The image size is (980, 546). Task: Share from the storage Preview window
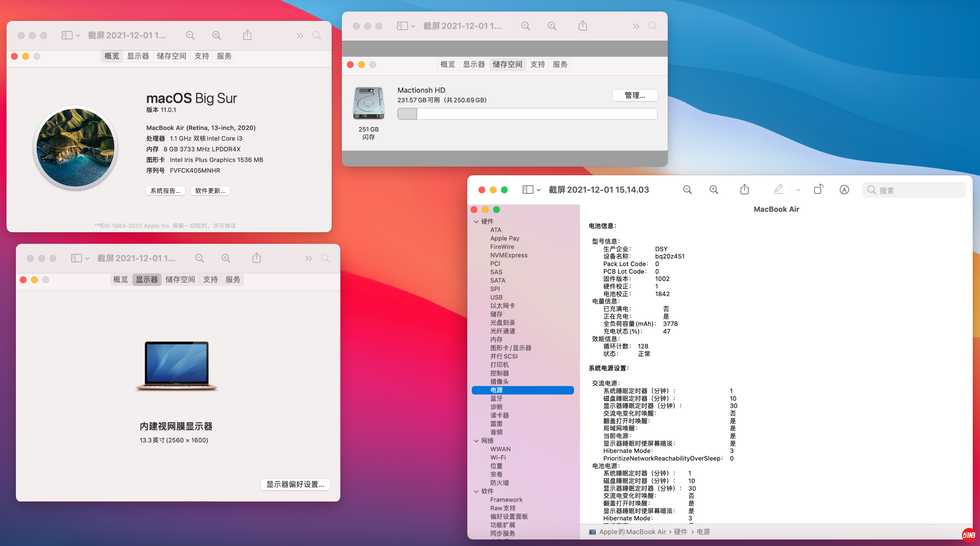583,26
